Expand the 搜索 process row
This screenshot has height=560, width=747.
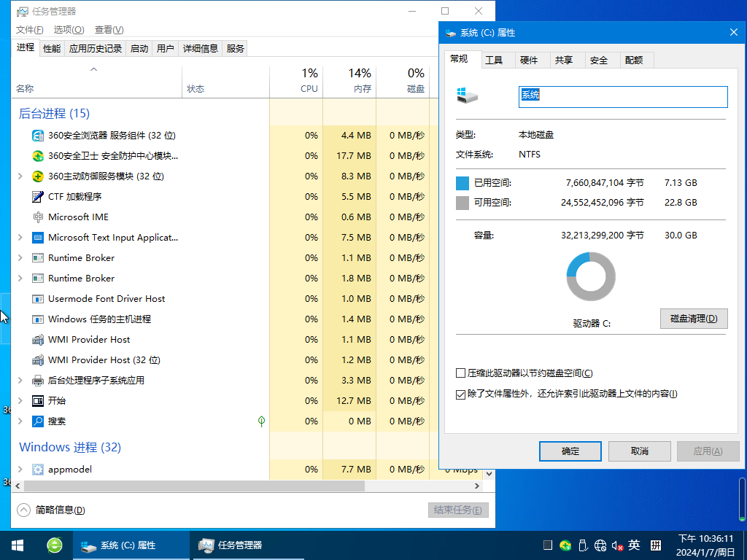(x=20, y=421)
